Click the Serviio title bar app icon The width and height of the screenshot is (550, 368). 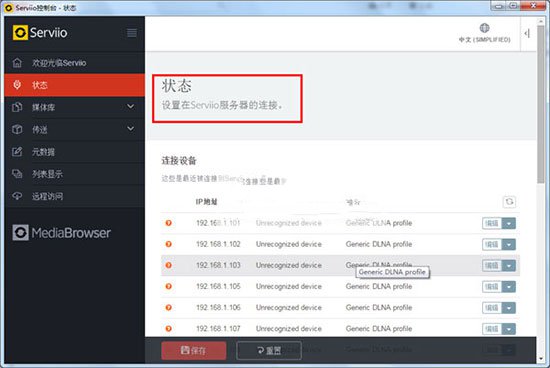pos(9,8)
